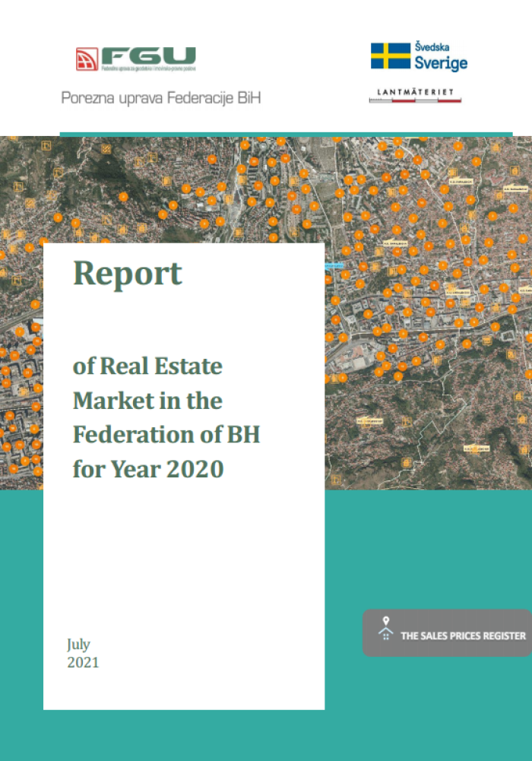Select the 'for Year 2020' line

(x=148, y=468)
